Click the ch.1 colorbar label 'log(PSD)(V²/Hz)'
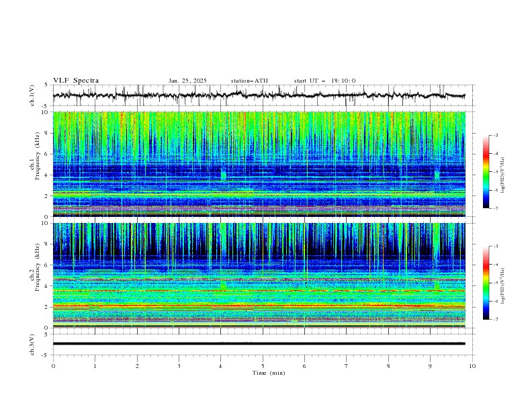The height and width of the screenshot is (411, 532). 503,175
